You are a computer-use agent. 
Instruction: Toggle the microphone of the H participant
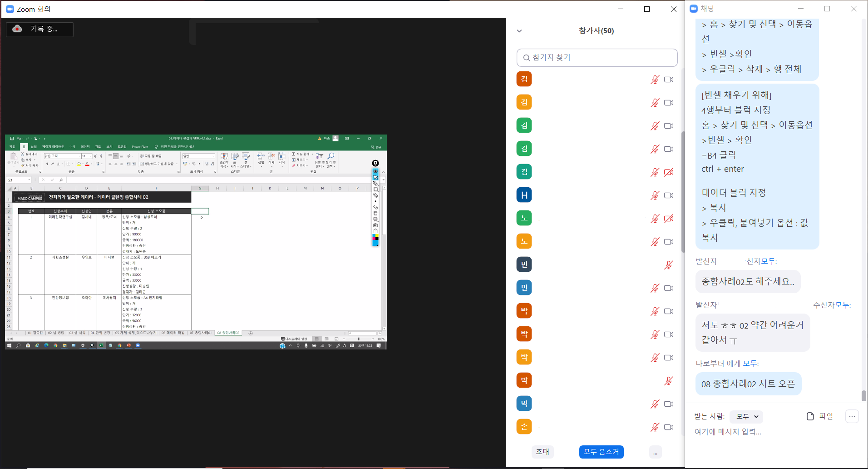click(x=655, y=195)
